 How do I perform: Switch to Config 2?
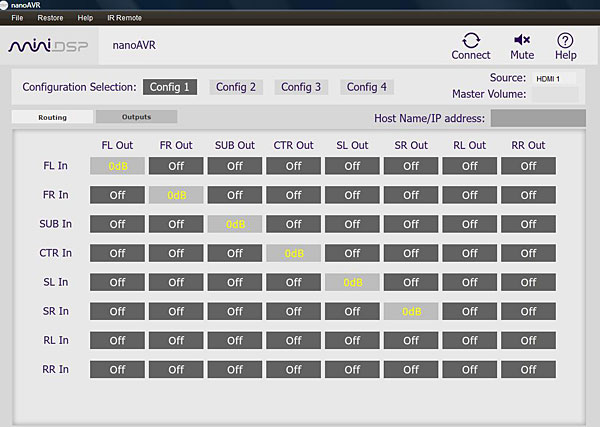point(236,87)
